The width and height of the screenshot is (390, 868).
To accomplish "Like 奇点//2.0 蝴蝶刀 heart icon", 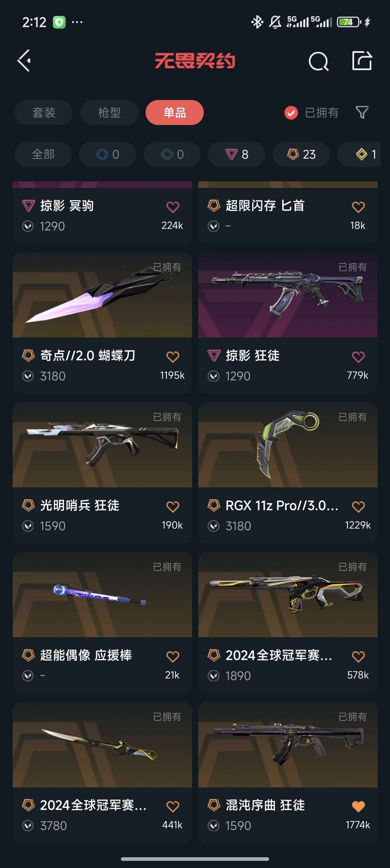I will coord(173,357).
